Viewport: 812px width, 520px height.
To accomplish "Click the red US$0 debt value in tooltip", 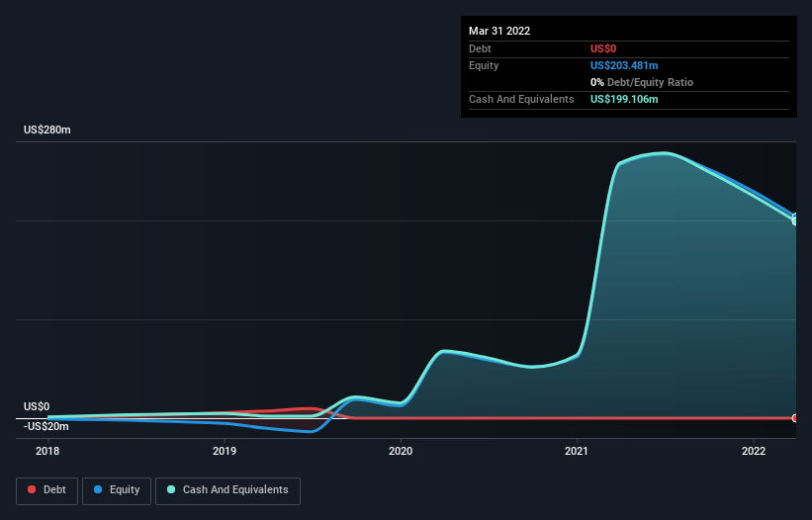I will [x=603, y=48].
